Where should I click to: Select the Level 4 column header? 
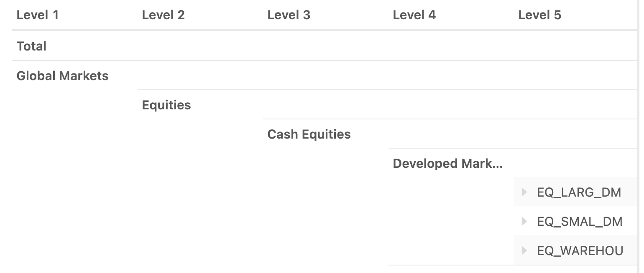[414, 15]
